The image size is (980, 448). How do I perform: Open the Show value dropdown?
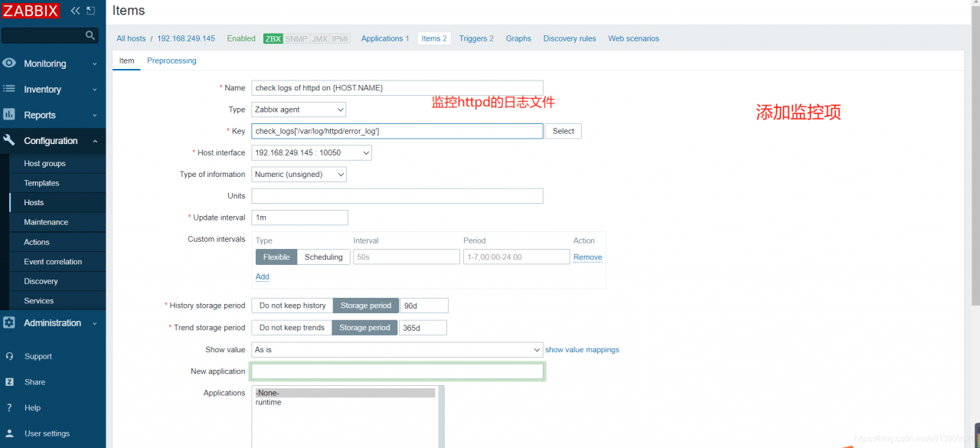click(397, 350)
